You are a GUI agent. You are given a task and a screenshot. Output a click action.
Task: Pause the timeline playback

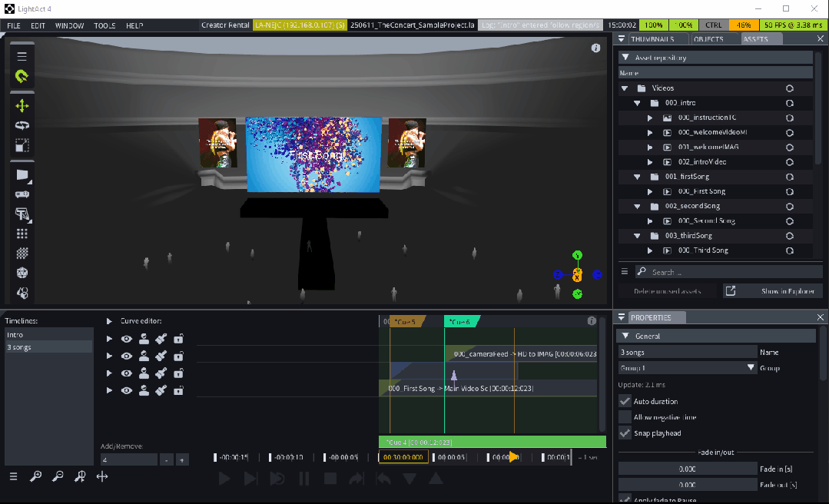pos(304,479)
